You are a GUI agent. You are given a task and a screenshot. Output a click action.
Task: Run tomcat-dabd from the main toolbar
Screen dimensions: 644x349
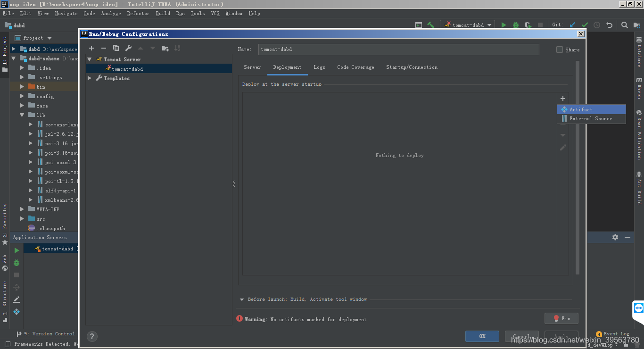pyautogui.click(x=504, y=25)
